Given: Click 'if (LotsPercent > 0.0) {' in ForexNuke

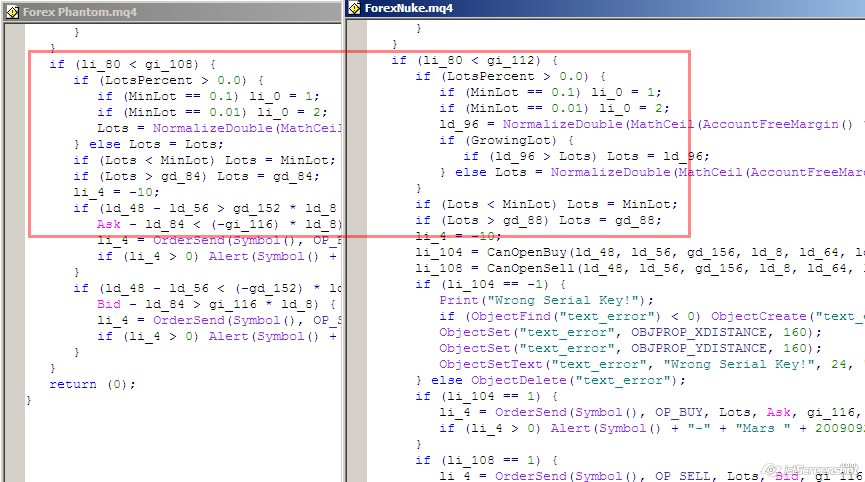Looking at the screenshot, I should 511,76.
